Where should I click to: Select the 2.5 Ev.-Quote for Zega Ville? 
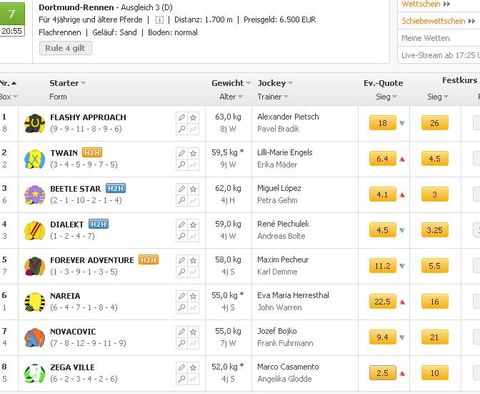382,373
